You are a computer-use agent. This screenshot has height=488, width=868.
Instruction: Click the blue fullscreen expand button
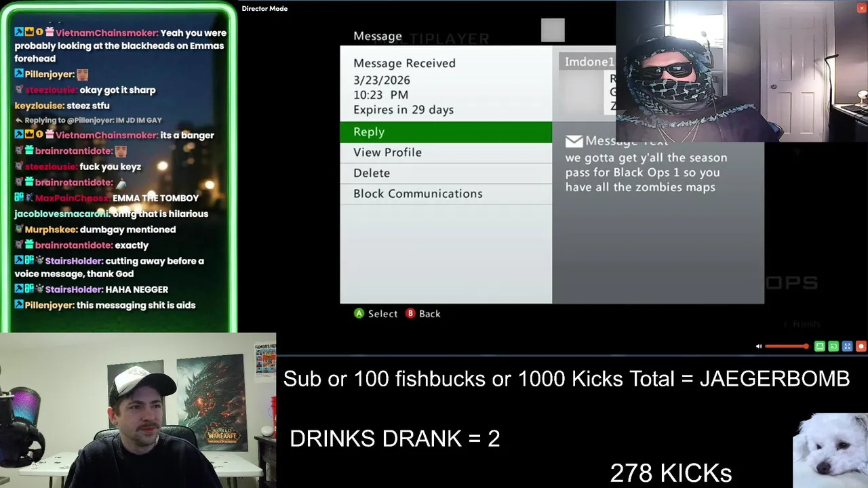(x=847, y=346)
